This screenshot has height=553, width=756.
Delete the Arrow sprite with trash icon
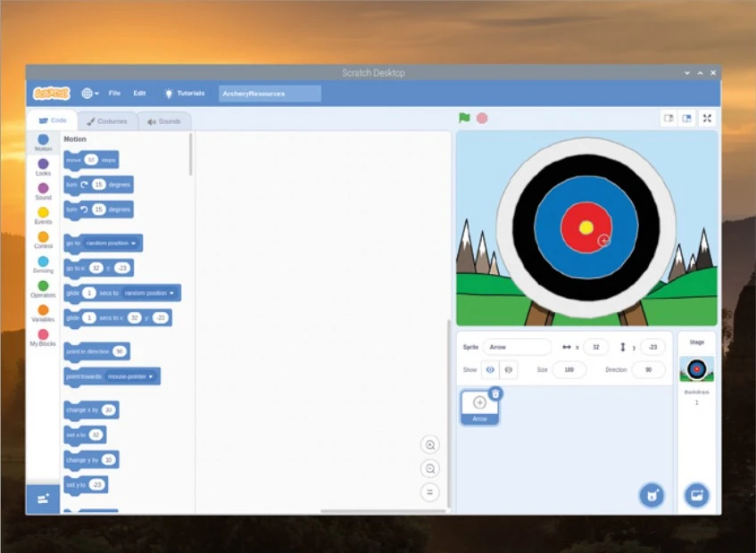tap(495, 393)
